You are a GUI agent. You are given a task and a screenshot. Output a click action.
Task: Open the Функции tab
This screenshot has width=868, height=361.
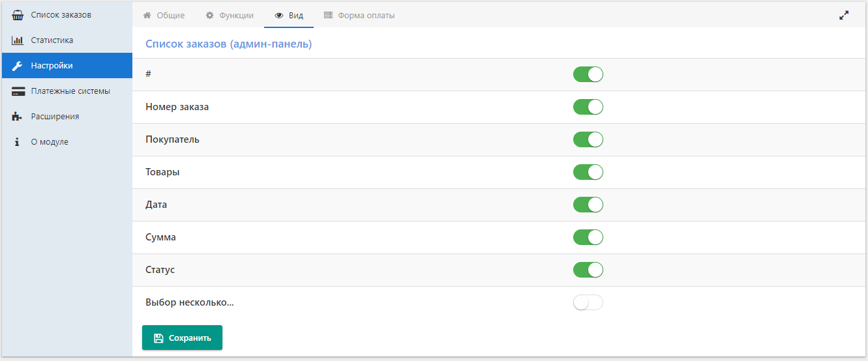[230, 16]
